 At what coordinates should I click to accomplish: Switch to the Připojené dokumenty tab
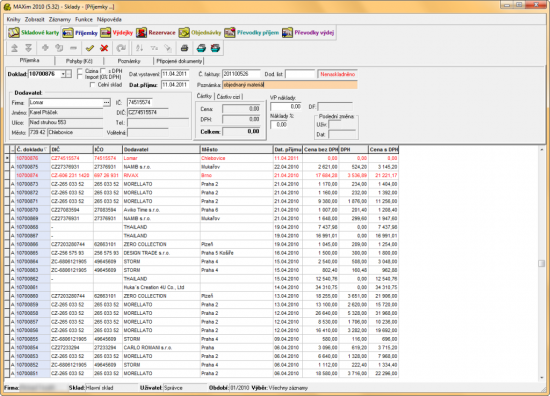point(179,61)
